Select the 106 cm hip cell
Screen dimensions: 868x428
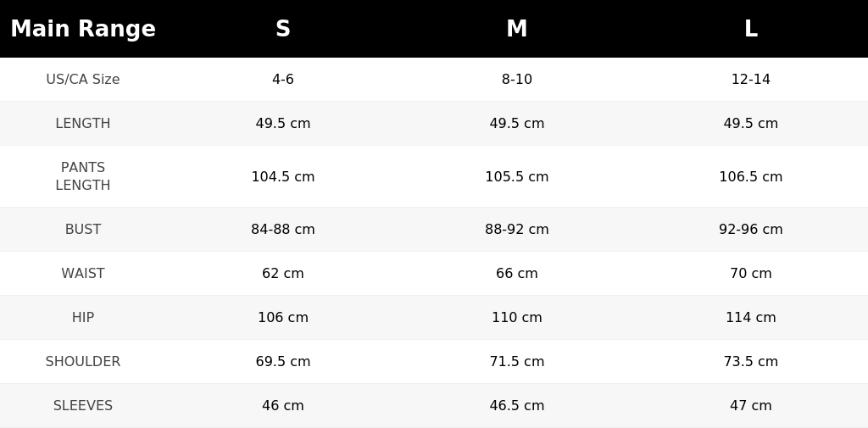[x=283, y=317]
